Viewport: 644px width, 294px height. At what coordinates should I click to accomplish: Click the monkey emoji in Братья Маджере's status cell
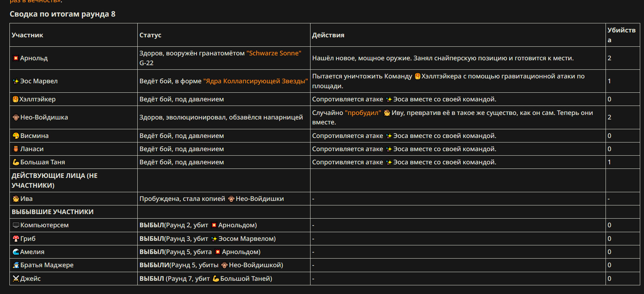point(224,265)
